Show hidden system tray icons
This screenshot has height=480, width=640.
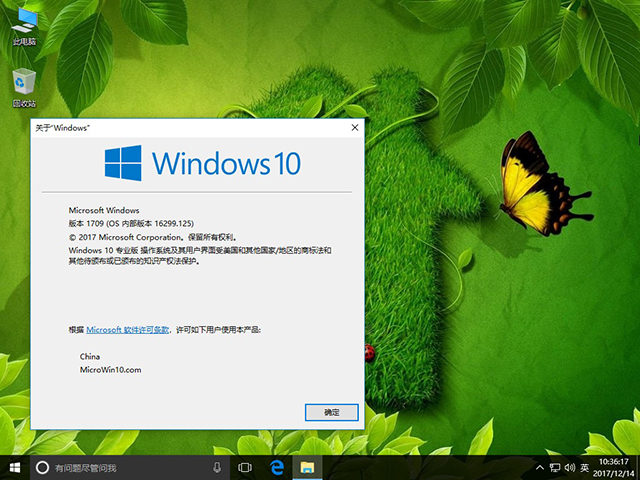coord(540,468)
